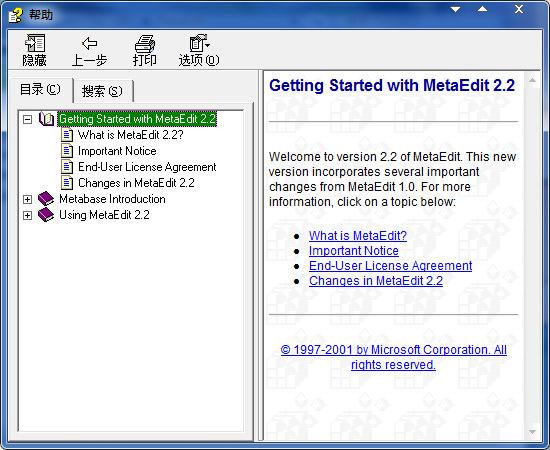Screen dimensions: 550x450
Task: Select End-User License Agreement in the tree
Action: tap(147, 167)
